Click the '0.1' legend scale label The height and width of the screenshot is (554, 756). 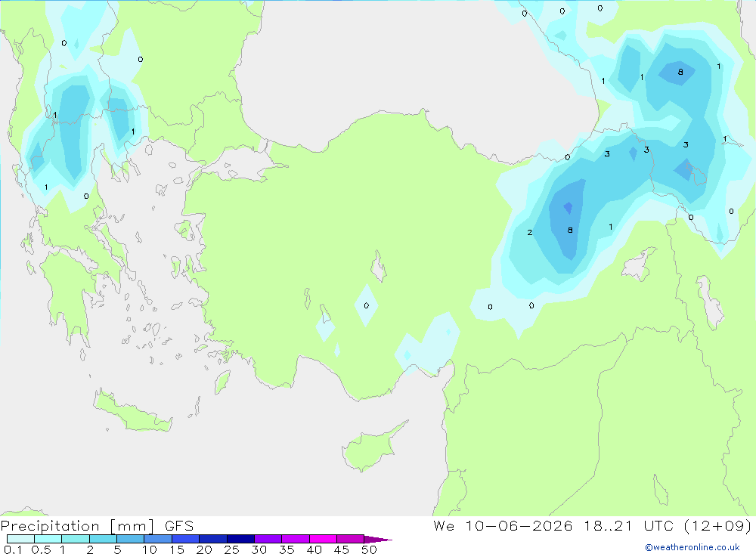point(13,549)
